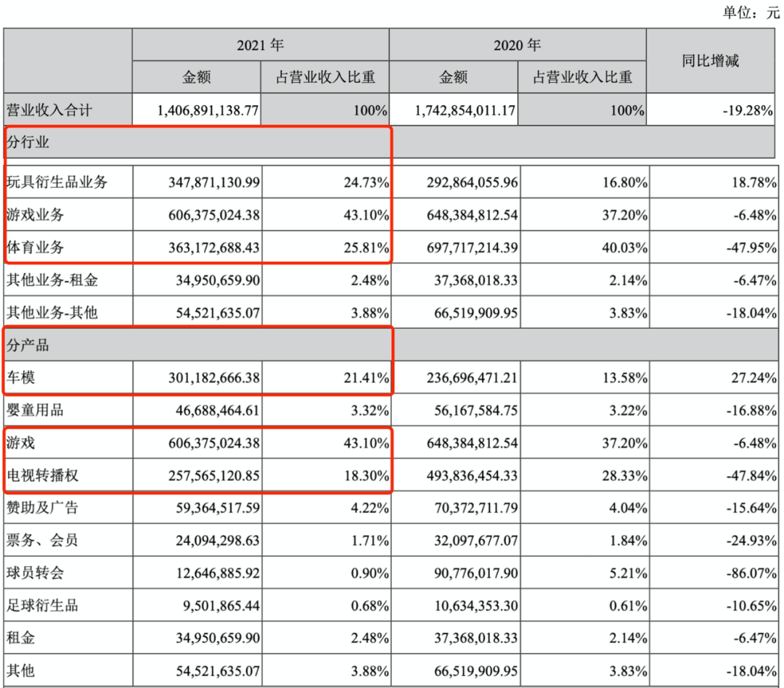Click the '分行业' section heading
Image resolution: width=784 pixels, height=688 pixels.
point(28,142)
